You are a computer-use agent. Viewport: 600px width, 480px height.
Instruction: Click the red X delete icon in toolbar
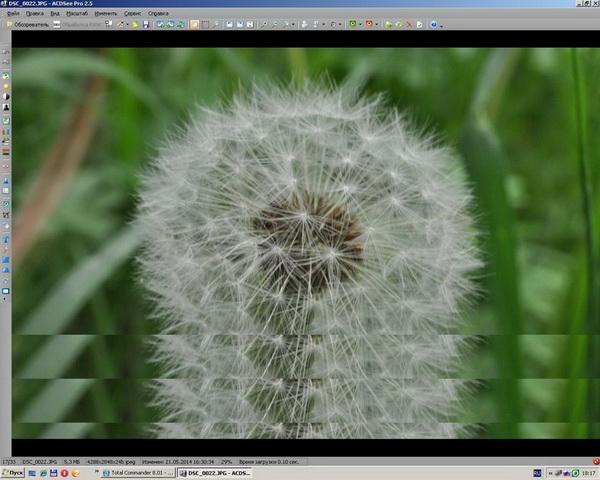409,24
